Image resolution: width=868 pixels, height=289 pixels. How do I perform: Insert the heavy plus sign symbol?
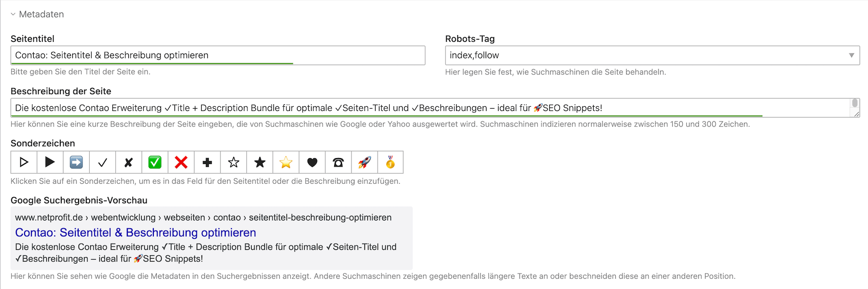(x=207, y=162)
